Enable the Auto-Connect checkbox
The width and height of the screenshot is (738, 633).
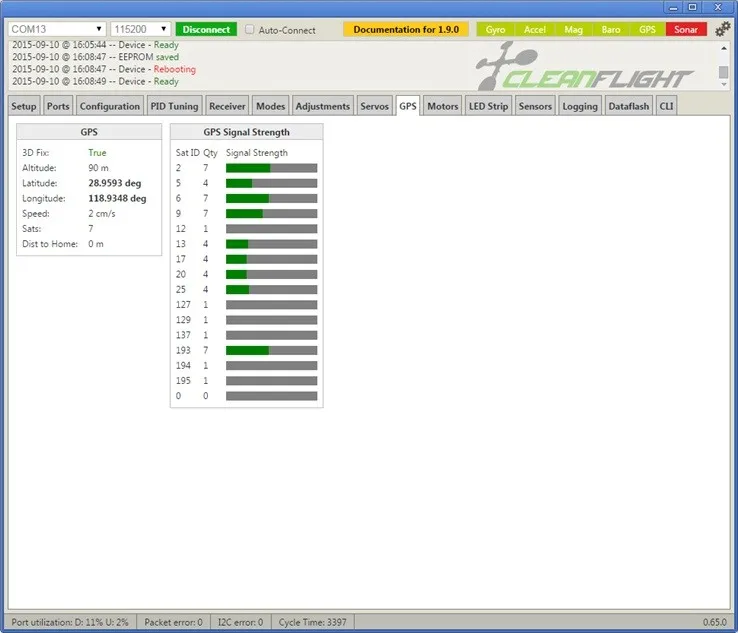click(249, 29)
